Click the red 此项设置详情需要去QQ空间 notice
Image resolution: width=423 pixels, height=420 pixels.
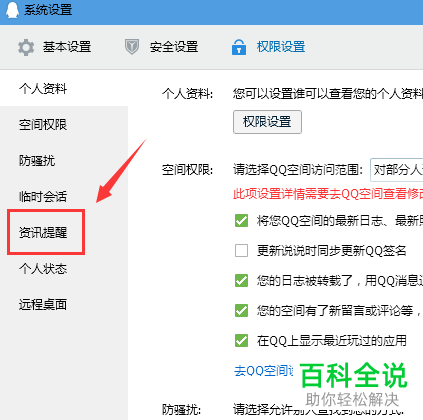point(328,194)
